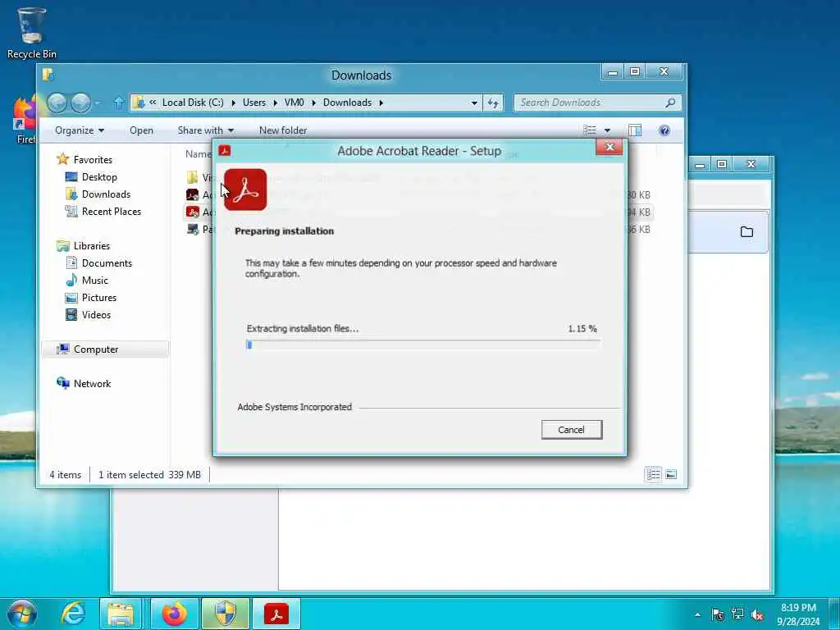This screenshot has width=840, height=630.
Task: Open the Windows Start button
Action: (x=21, y=614)
